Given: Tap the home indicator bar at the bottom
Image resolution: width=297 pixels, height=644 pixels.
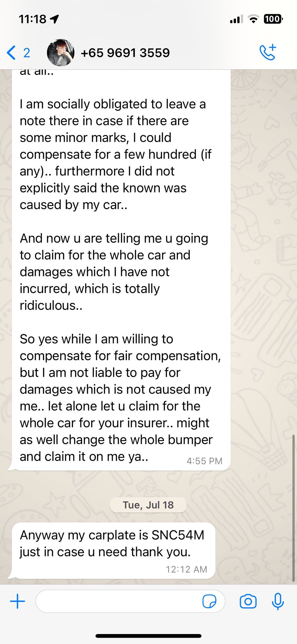Looking at the screenshot, I should click(148, 636).
